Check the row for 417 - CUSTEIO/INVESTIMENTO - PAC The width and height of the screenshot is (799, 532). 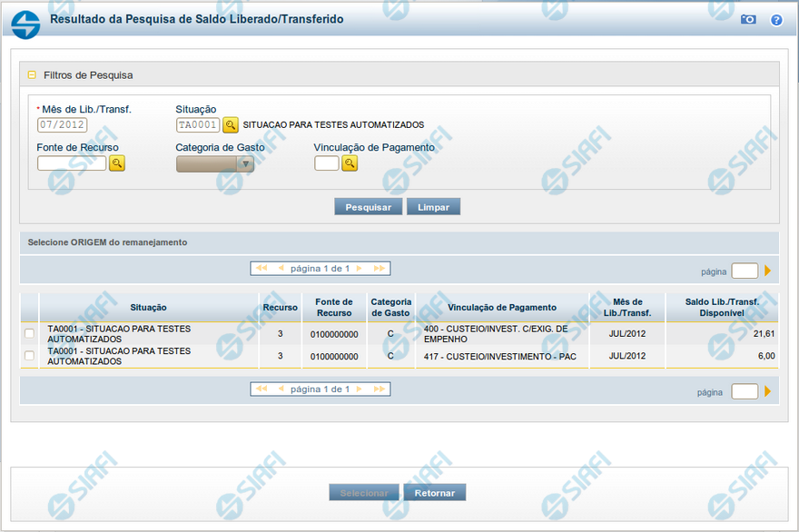pos(29,356)
